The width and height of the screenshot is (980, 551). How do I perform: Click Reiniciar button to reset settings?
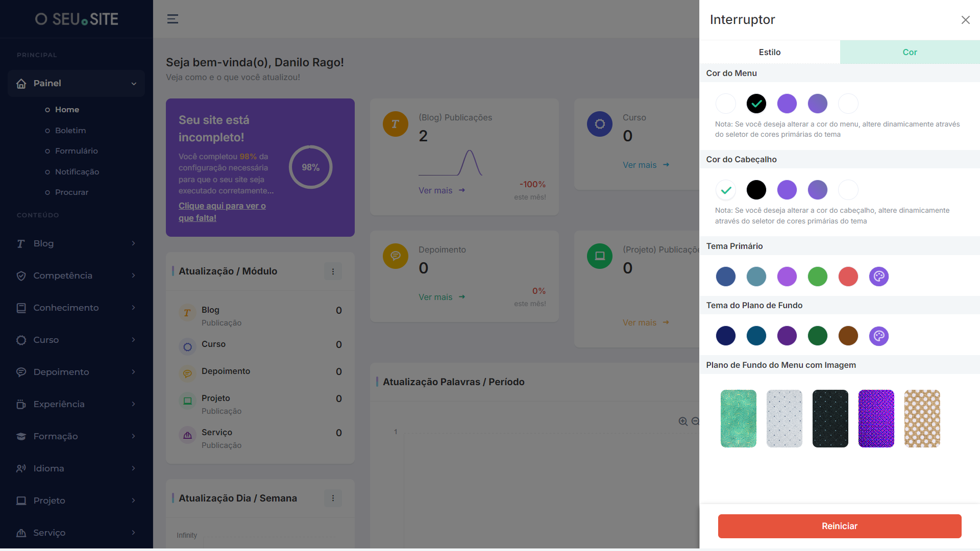(x=840, y=525)
